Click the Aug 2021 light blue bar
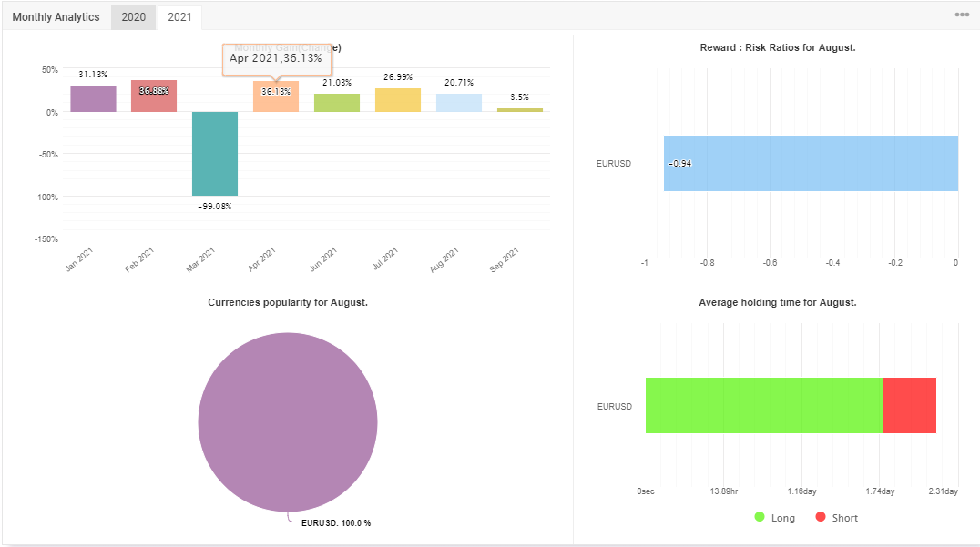This screenshot has height=547, width=980. click(459, 103)
